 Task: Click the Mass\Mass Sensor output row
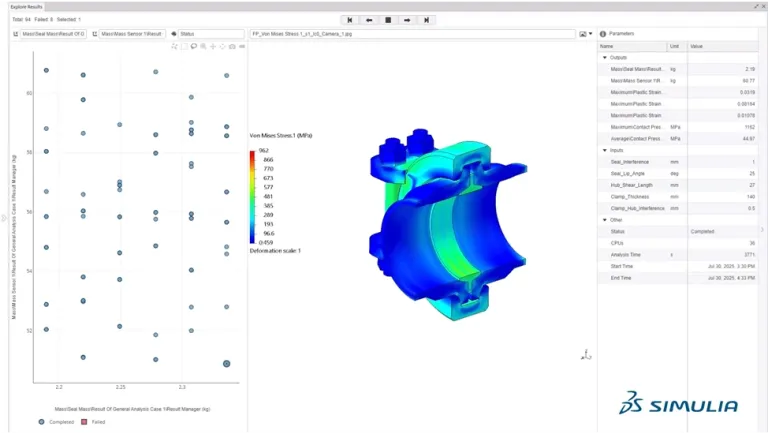tap(678, 80)
